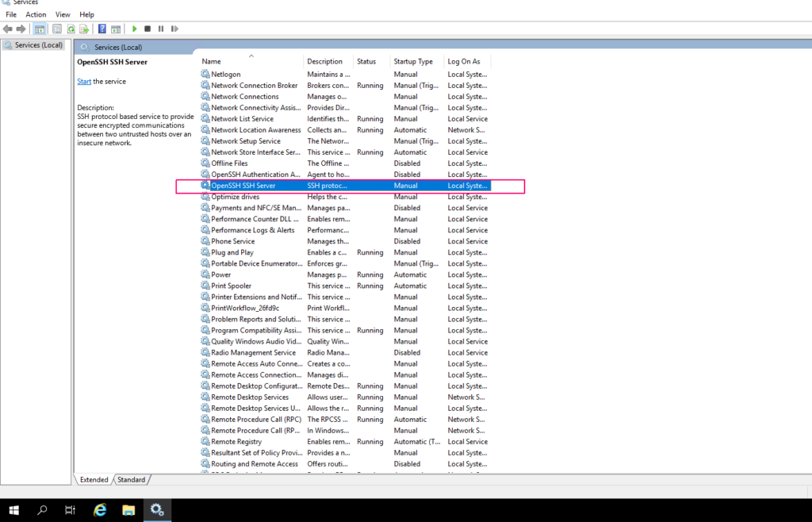Select the Print Spooler service row
Image resolution: width=812 pixels, height=522 pixels.
[232, 286]
